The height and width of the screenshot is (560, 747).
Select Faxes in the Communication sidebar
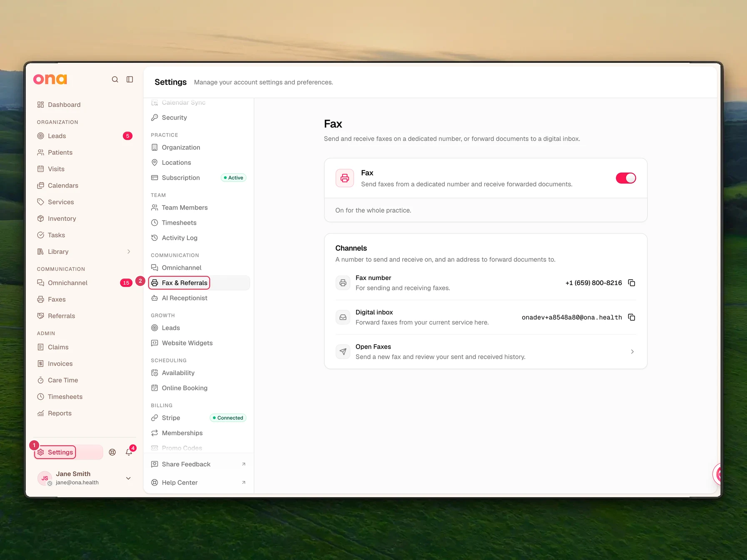[85, 300]
